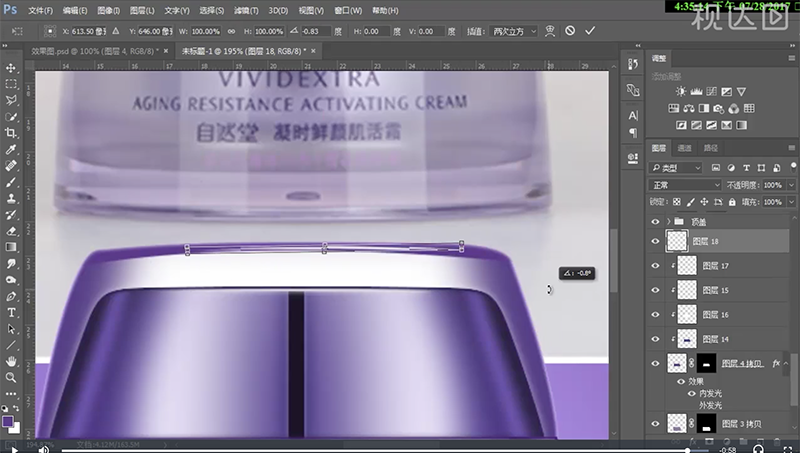800x453 pixels.
Task: Select the Healing Brush tool
Action: tap(11, 166)
